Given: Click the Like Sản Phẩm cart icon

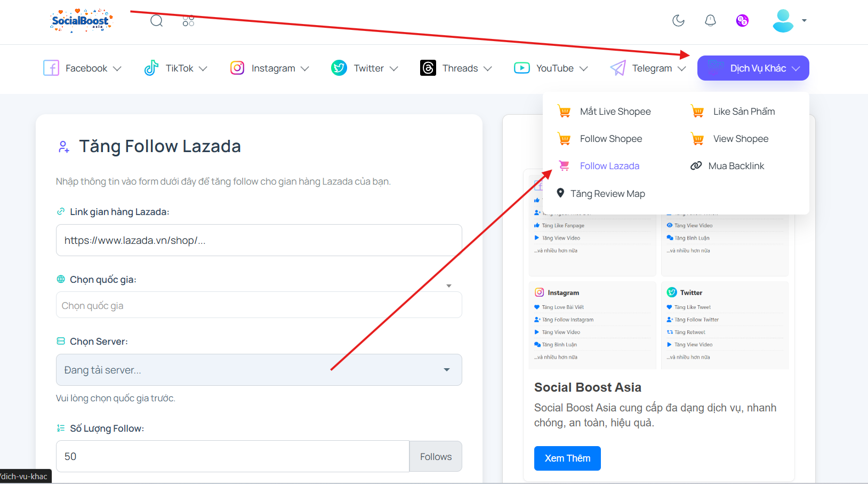Looking at the screenshot, I should click(697, 111).
